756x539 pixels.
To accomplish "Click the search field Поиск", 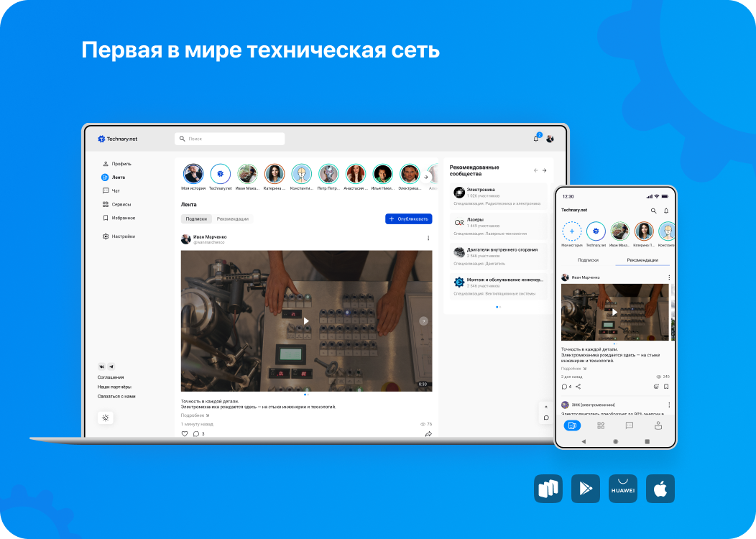I will 229,139.
